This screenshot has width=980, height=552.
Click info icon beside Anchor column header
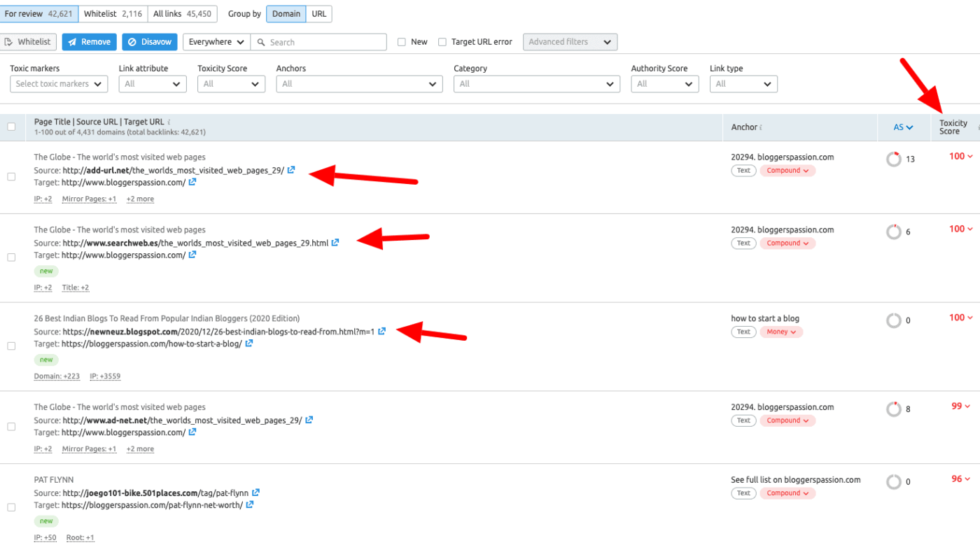click(761, 127)
